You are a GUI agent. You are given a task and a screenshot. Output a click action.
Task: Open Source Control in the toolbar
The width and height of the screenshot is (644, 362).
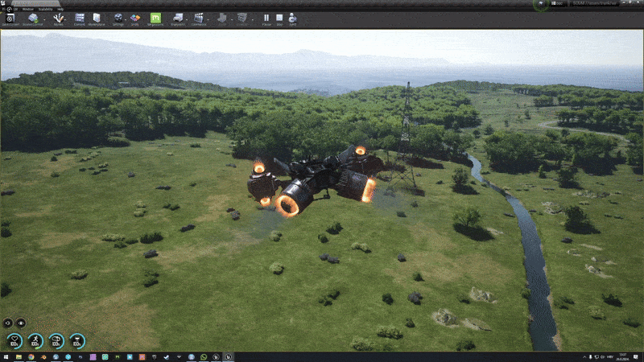click(x=34, y=18)
